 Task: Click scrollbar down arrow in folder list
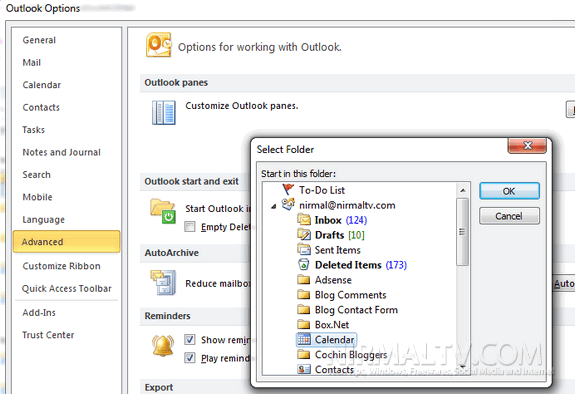tap(463, 367)
